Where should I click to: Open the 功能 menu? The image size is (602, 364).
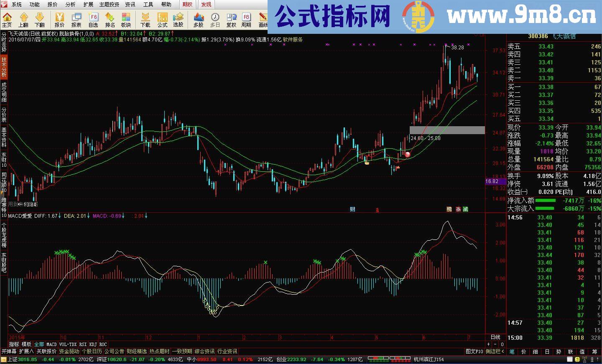(x=35, y=4)
